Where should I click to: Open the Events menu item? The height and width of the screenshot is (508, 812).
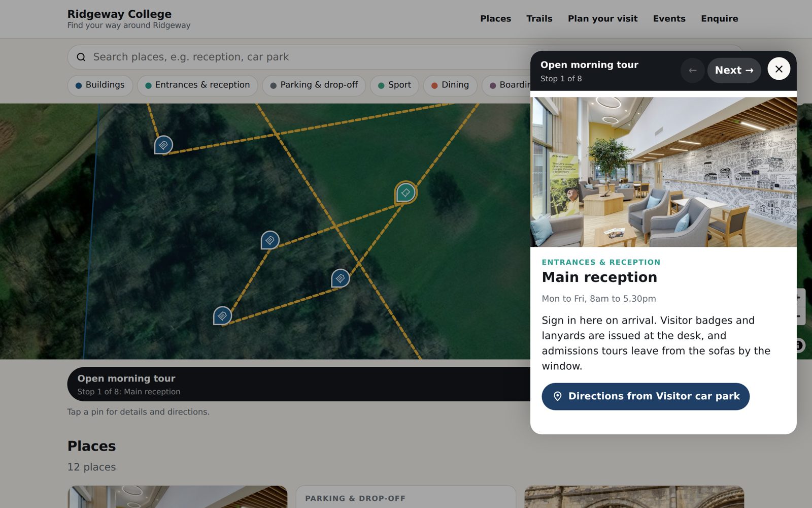(x=669, y=19)
